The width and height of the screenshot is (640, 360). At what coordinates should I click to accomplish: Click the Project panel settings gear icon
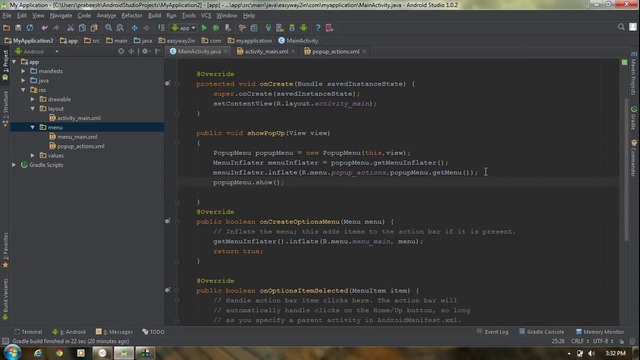pyautogui.click(x=145, y=51)
